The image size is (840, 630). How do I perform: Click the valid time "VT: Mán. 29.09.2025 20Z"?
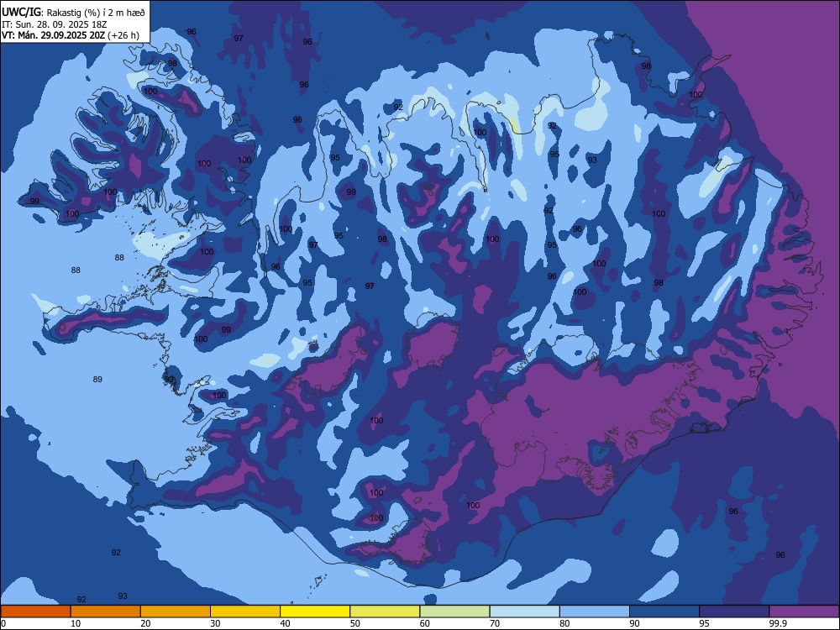click(x=54, y=35)
